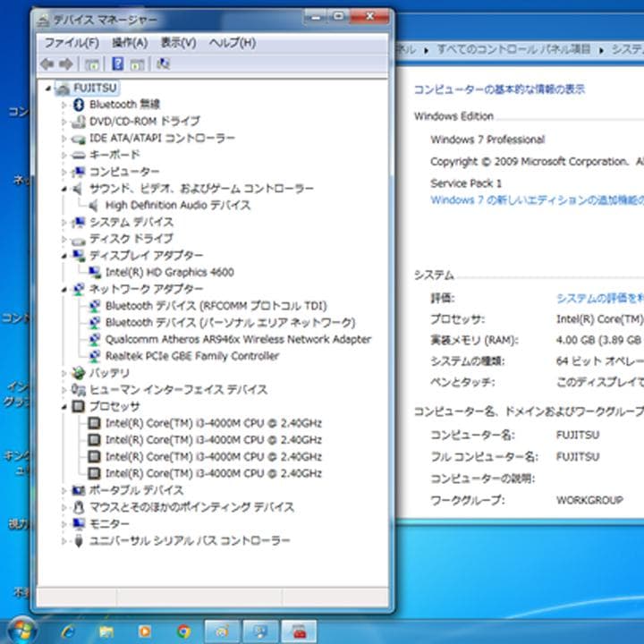Select the last Intel(R) Core(TM) i3-4000M CPU entry
Screen dimensions: 644x644
click(x=214, y=473)
